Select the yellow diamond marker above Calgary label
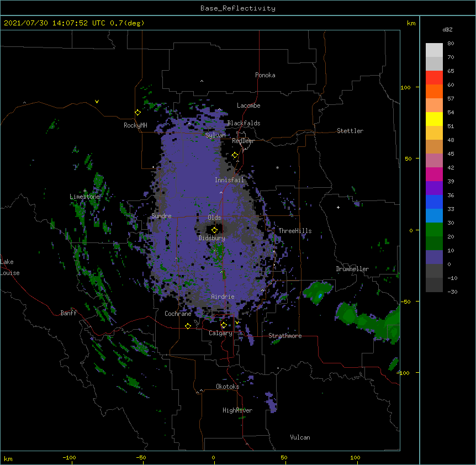476x465 pixels. tap(224, 325)
